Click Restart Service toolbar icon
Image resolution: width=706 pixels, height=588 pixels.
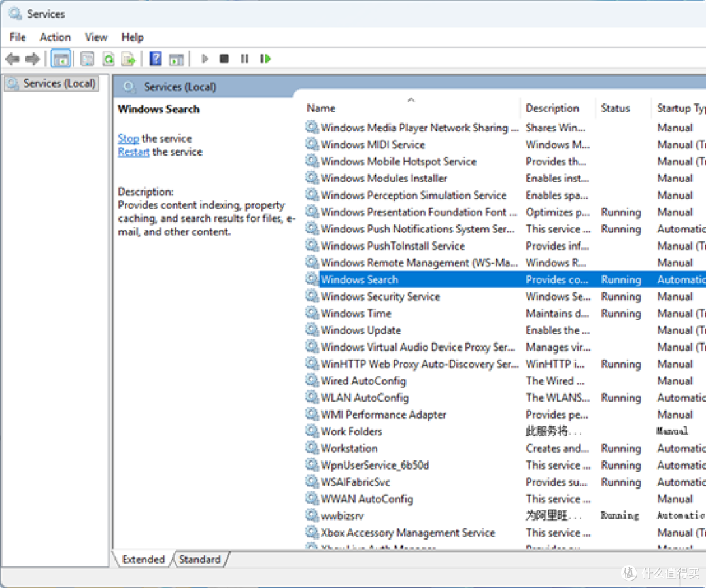265,59
